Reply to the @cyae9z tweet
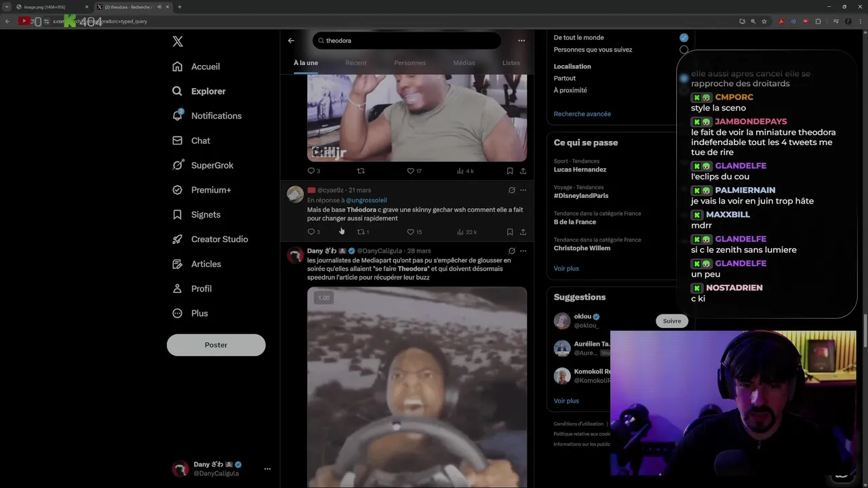 tap(311, 232)
